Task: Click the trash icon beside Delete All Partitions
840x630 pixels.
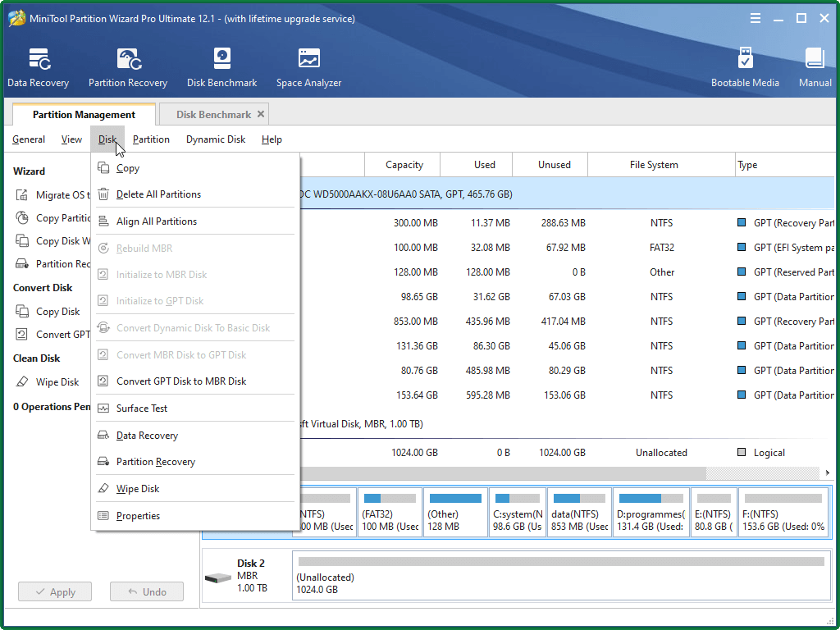Action: (103, 194)
